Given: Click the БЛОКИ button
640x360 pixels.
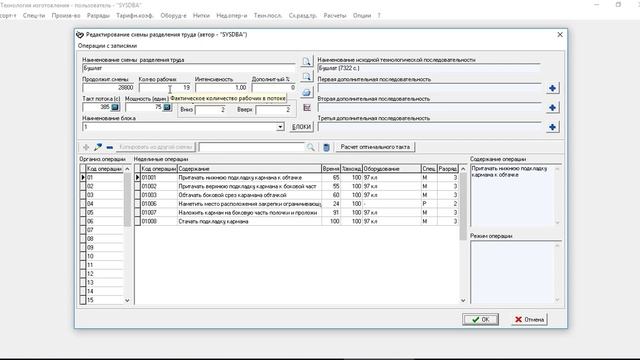Looking at the screenshot, I should 302,127.
